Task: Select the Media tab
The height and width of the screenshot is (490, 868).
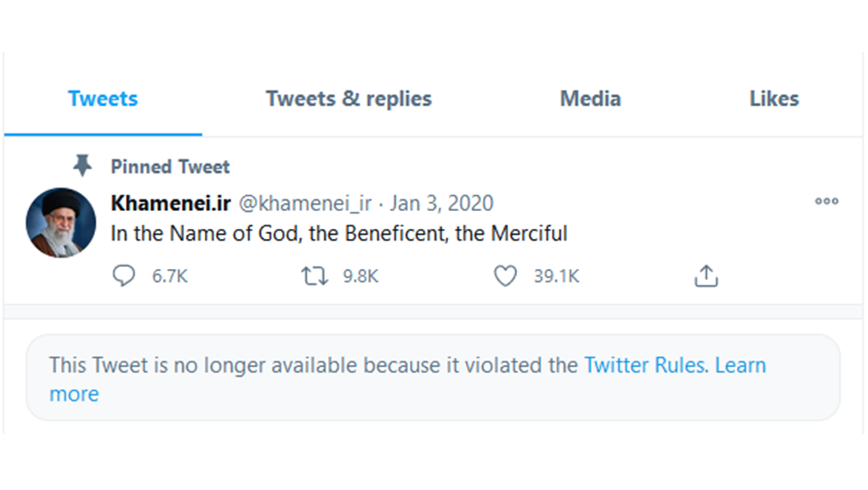Action: (590, 99)
